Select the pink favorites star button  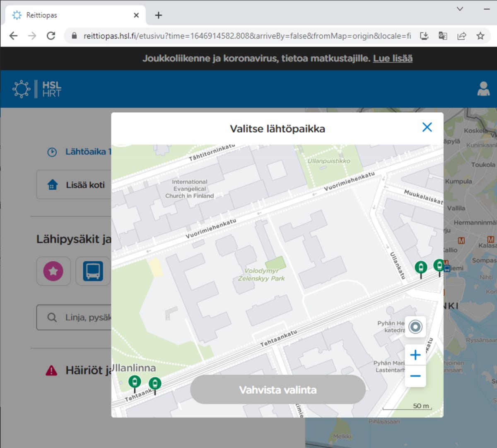(53, 271)
